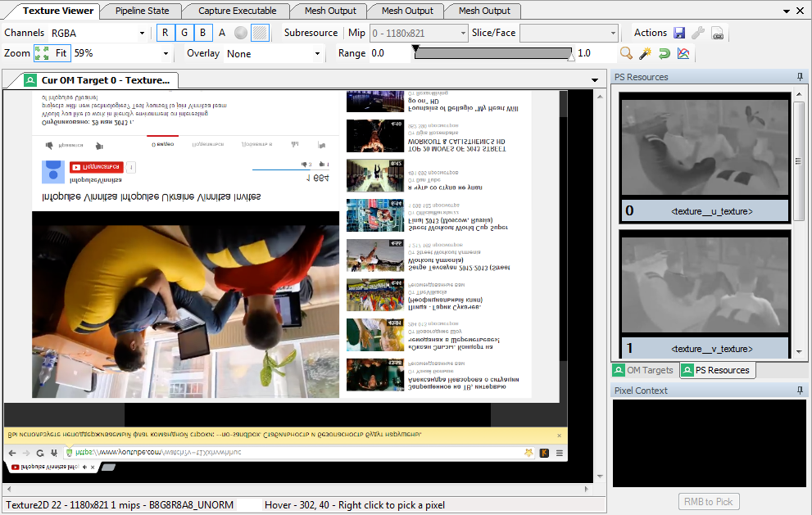The height and width of the screenshot is (515, 812).
Task: Click texture view vertical scroll down arrow
Action: click(x=601, y=477)
